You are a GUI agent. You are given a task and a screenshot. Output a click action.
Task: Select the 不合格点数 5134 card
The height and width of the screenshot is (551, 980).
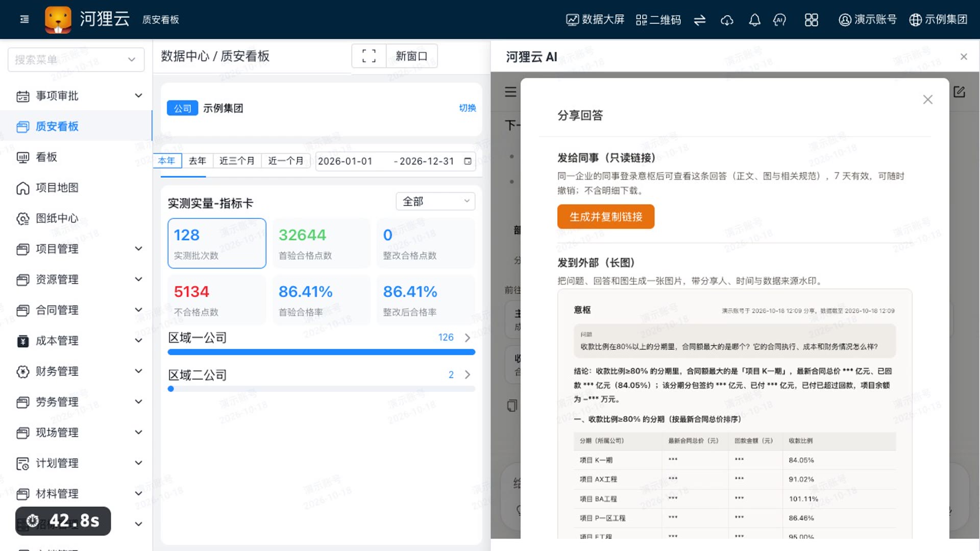pos(217,300)
